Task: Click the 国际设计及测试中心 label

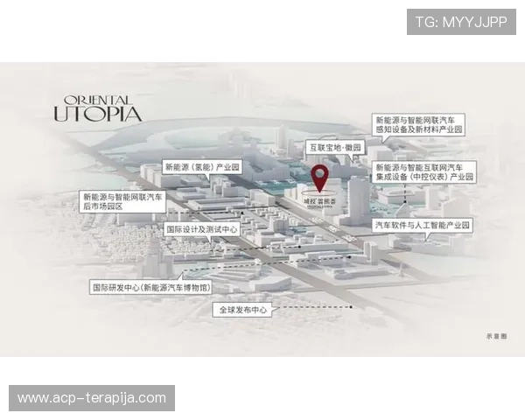Action: point(201,229)
